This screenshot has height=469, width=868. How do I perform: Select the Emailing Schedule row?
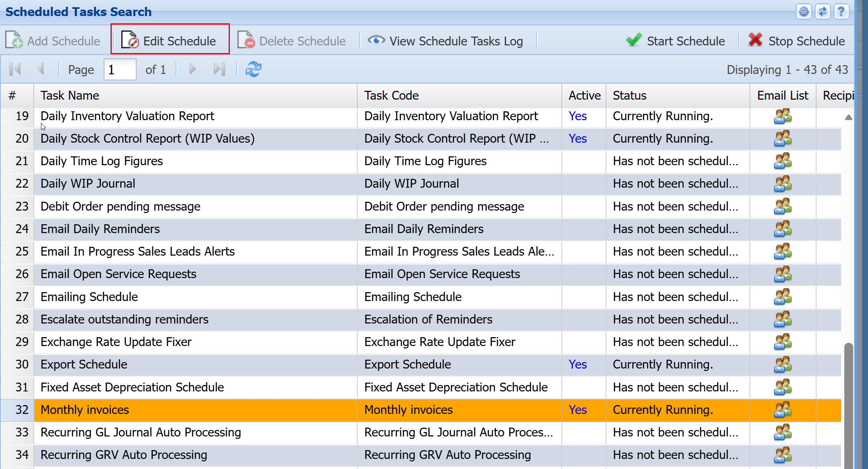[89, 297]
